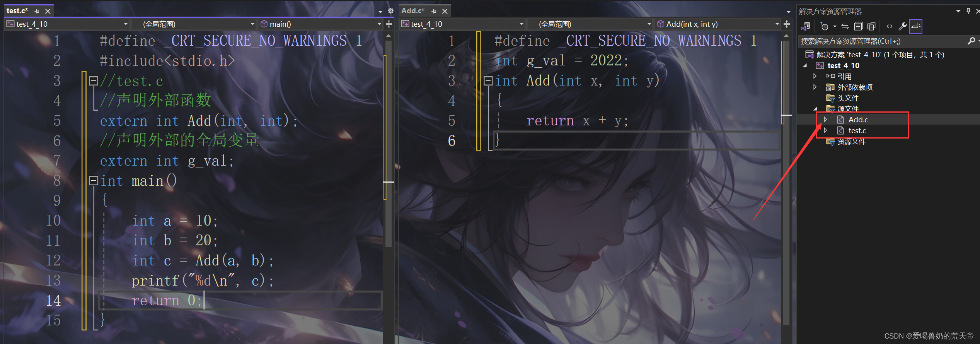Click the printf line in test.c

(203, 281)
